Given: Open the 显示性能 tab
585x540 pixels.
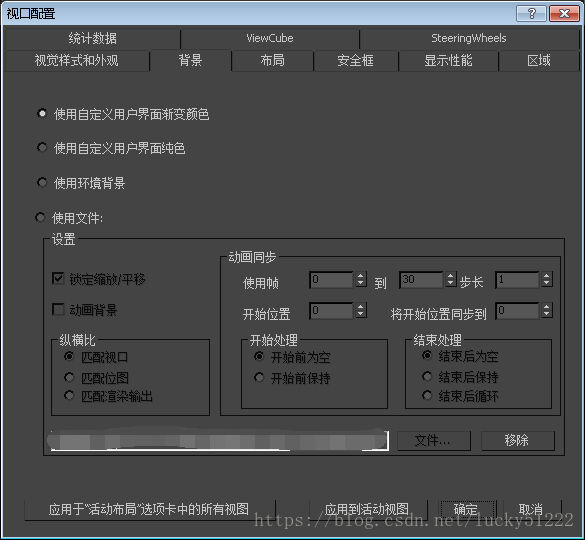Looking at the screenshot, I should point(448,60).
